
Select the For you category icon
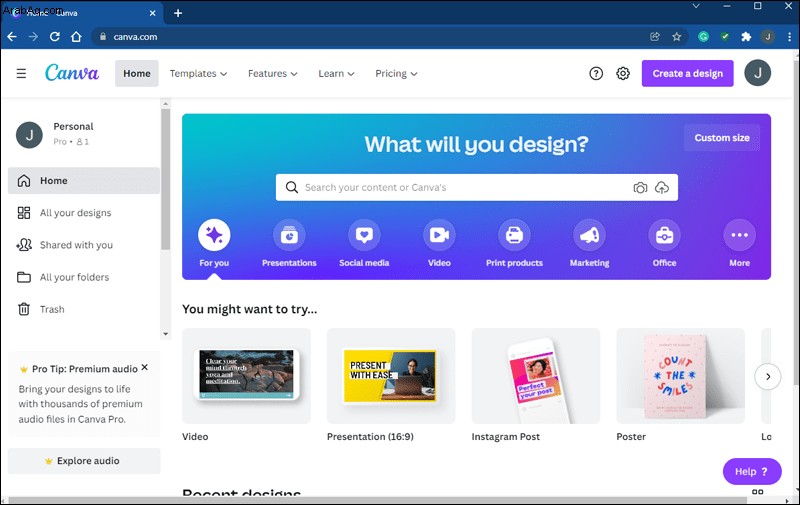click(214, 235)
